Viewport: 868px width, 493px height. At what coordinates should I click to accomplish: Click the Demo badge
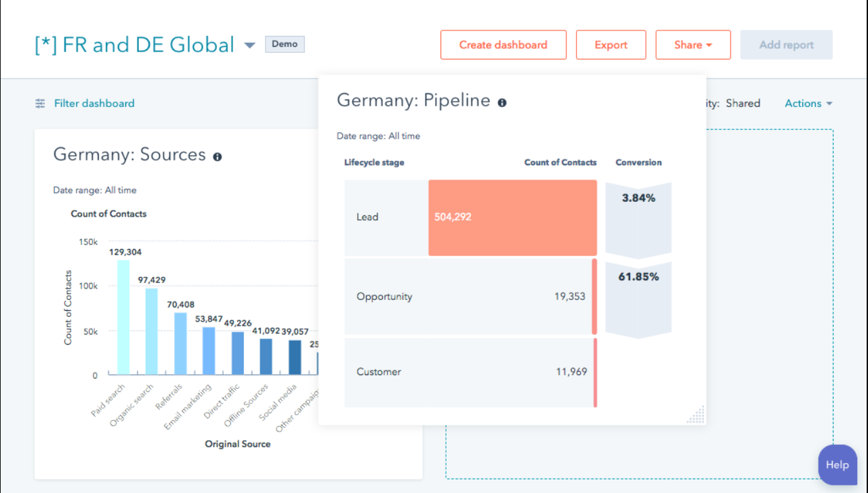point(285,43)
